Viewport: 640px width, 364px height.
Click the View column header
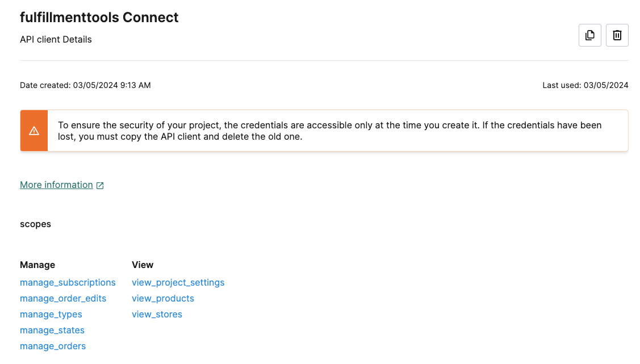pyautogui.click(x=143, y=265)
